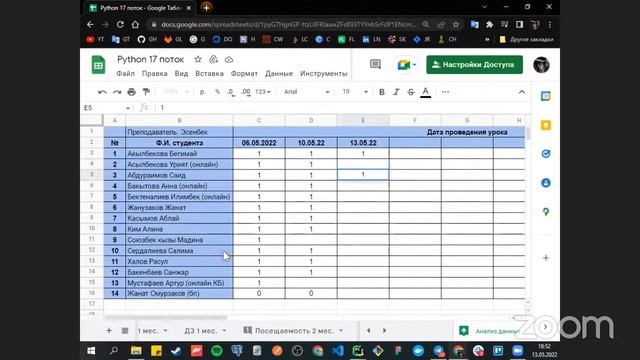
Task: Open the Формат menu
Action: [x=244, y=74]
